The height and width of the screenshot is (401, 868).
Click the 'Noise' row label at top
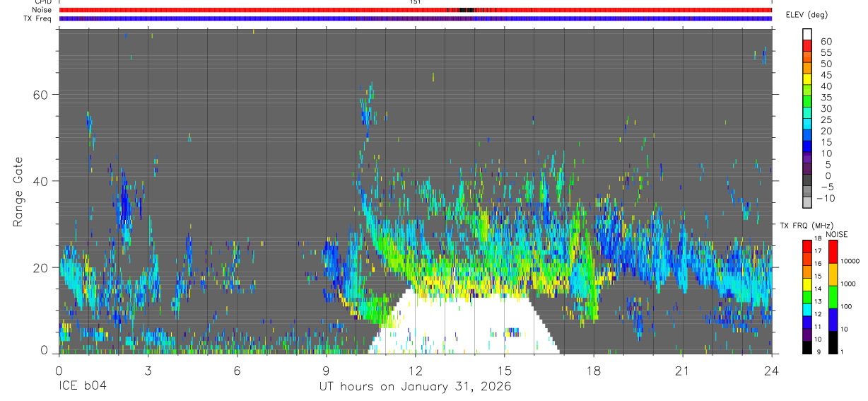[x=42, y=10]
